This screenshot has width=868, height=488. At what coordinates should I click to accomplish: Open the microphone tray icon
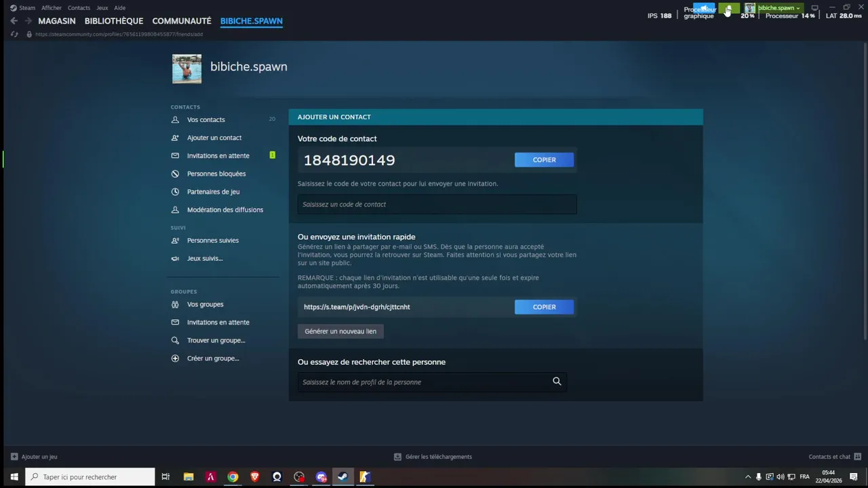coord(758,477)
